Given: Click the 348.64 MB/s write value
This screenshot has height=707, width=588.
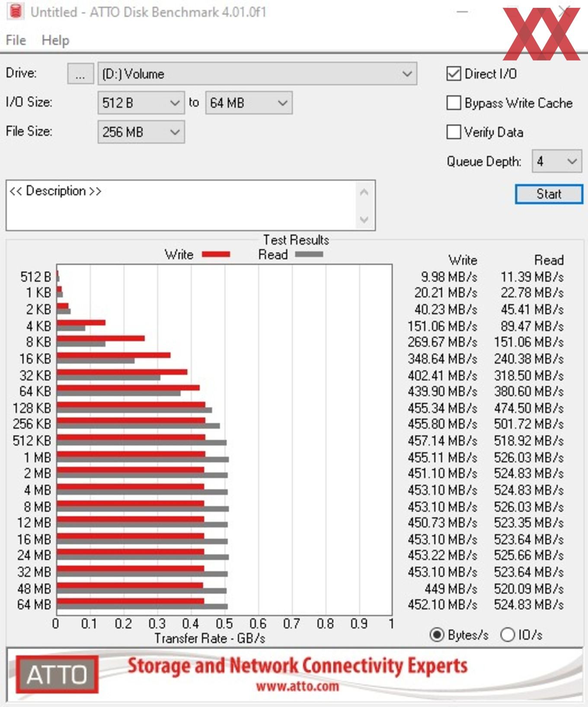Looking at the screenshot, I should coord(442,358).
